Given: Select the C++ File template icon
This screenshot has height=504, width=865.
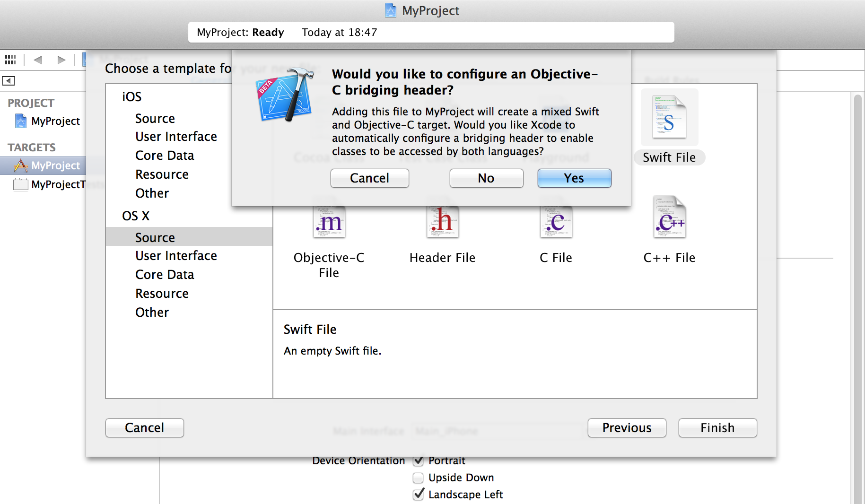Looking at the screenshot, I should (670, 217).
